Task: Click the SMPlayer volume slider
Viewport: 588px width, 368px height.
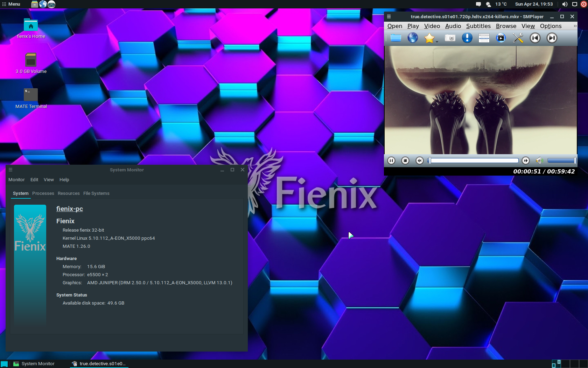Action: tap(562, 161)
